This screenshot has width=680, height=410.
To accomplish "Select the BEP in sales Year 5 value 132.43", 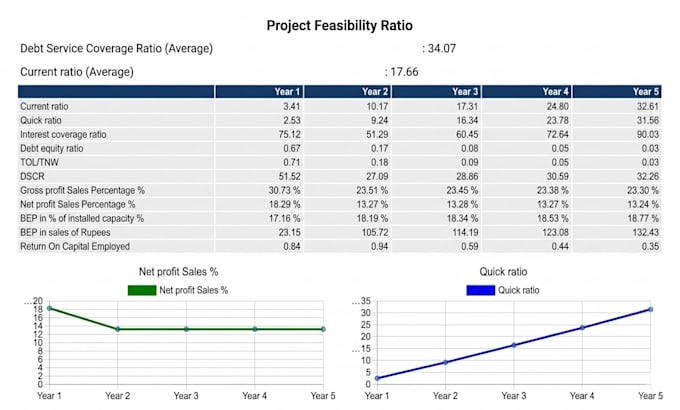I will click(x=645, y=233).
